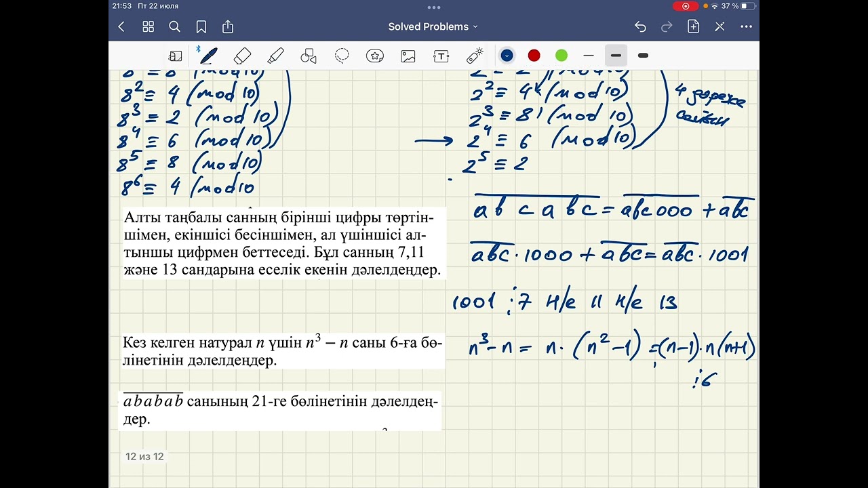The height and width of the screenshot is (488, 868).
Task: Add a new page
Action: pyautogui.click(x=693, y=27)
